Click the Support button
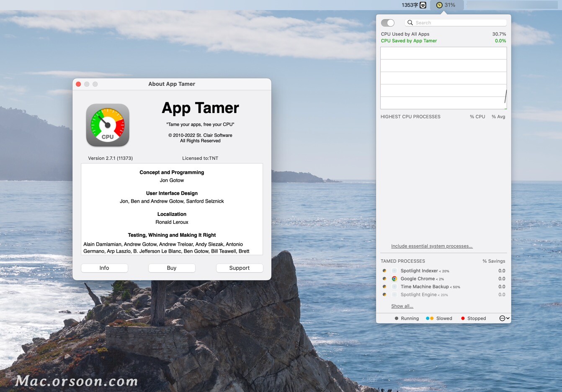 coord(240,268)
